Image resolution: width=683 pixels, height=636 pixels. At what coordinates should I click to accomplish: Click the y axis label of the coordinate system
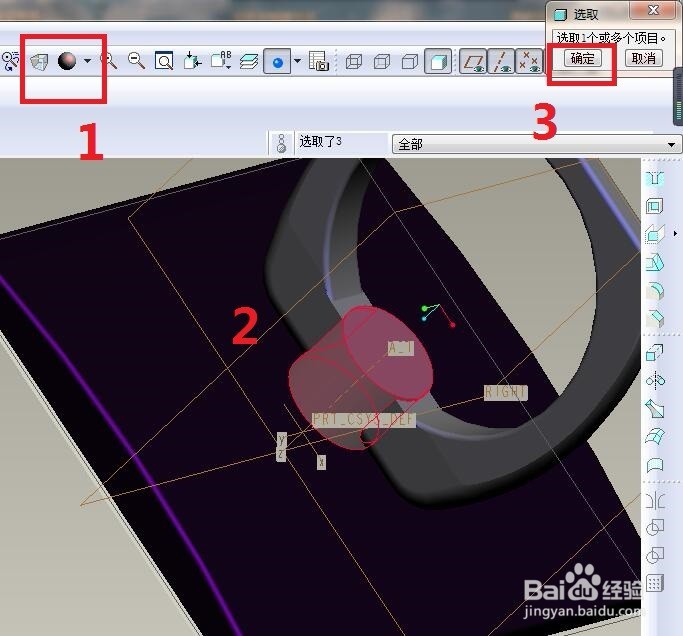pyautogui.click(x=282, y=439)
